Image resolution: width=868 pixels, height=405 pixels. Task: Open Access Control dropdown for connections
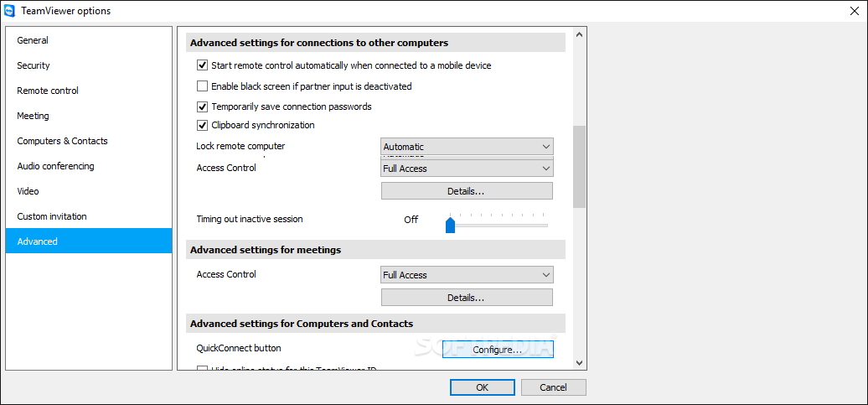pyautogui.click(x=468, y=169)
